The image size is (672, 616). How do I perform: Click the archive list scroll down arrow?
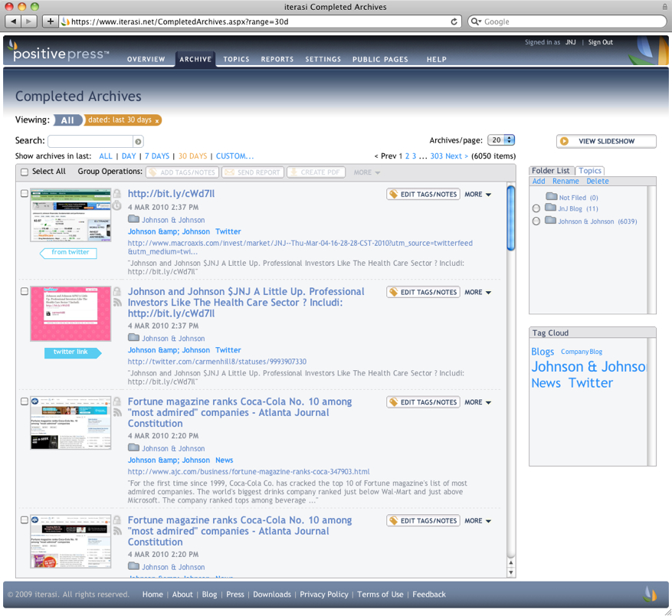(x=510, y=572)
